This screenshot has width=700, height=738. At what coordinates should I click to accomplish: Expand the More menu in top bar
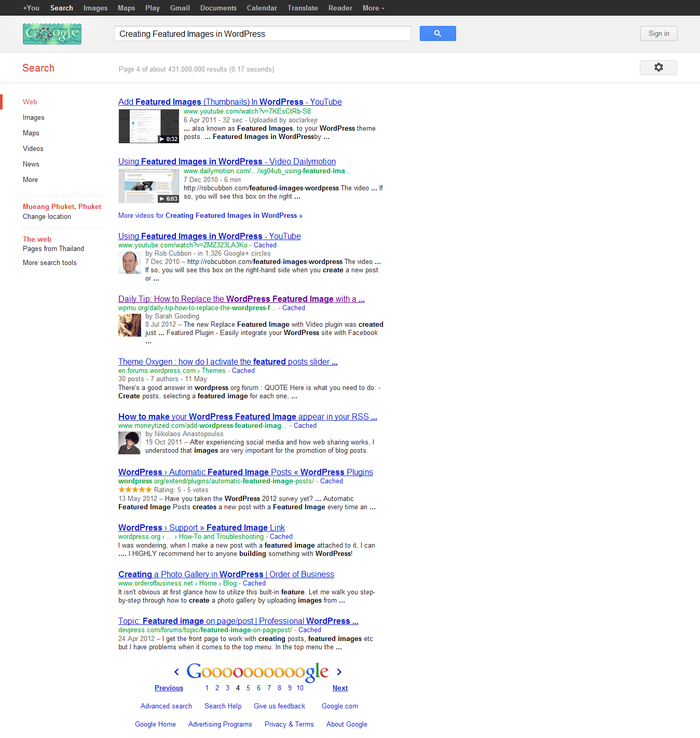[374, 8]
